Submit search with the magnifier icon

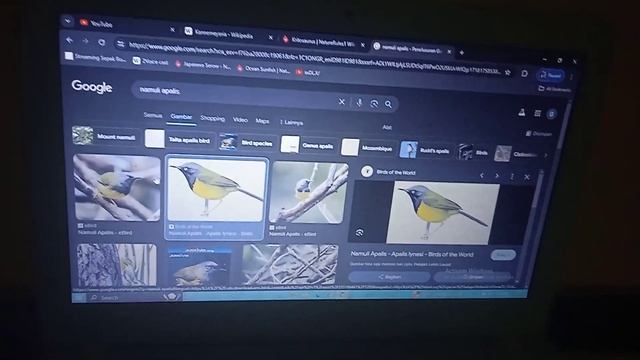coord(388,104)
